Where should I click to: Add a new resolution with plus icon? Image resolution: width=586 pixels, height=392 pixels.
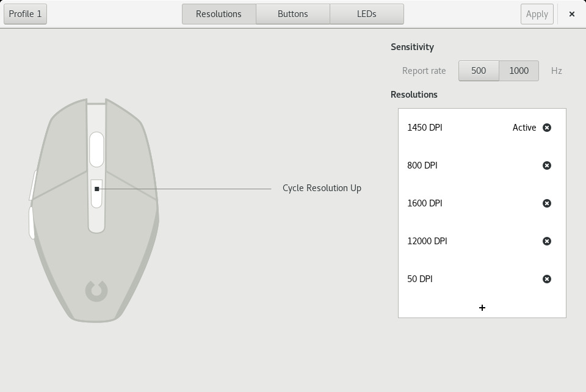click(482, 308)
